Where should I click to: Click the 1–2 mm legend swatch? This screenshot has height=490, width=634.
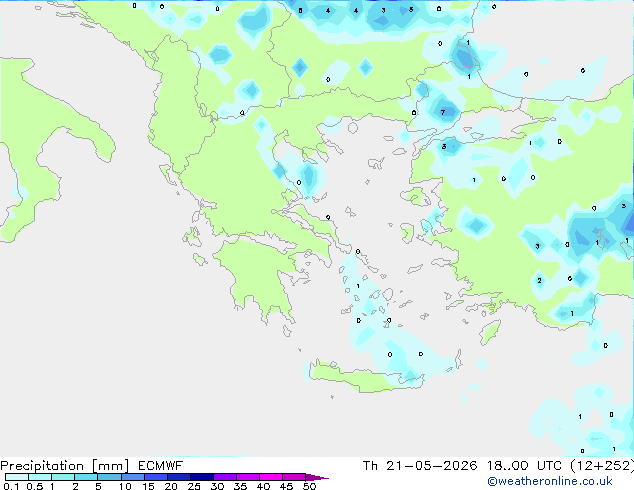tap(63, 477)
